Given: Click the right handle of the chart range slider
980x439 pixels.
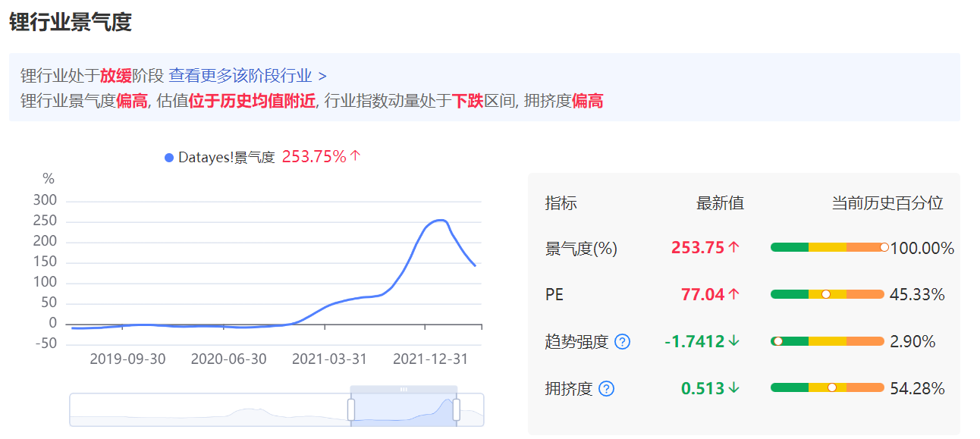Looking at the screenshot, I should [x=457, y=410].
